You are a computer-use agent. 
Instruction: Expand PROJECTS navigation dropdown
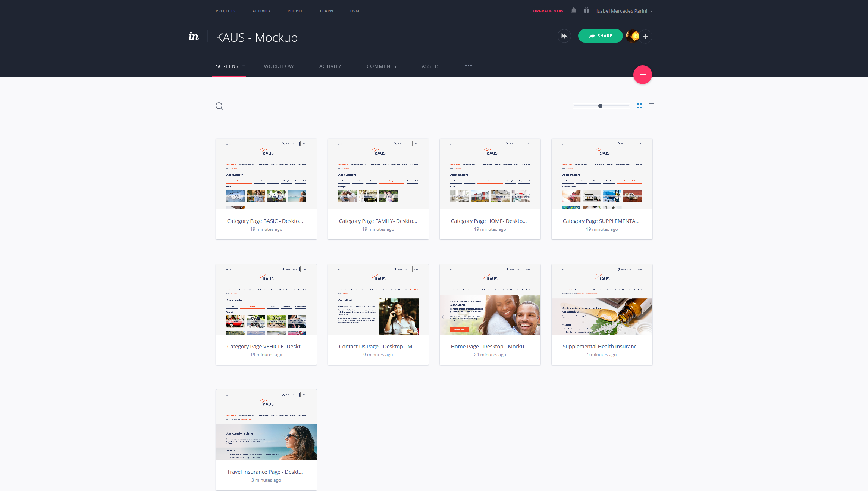pyautogui.click(x=225, y=11)
